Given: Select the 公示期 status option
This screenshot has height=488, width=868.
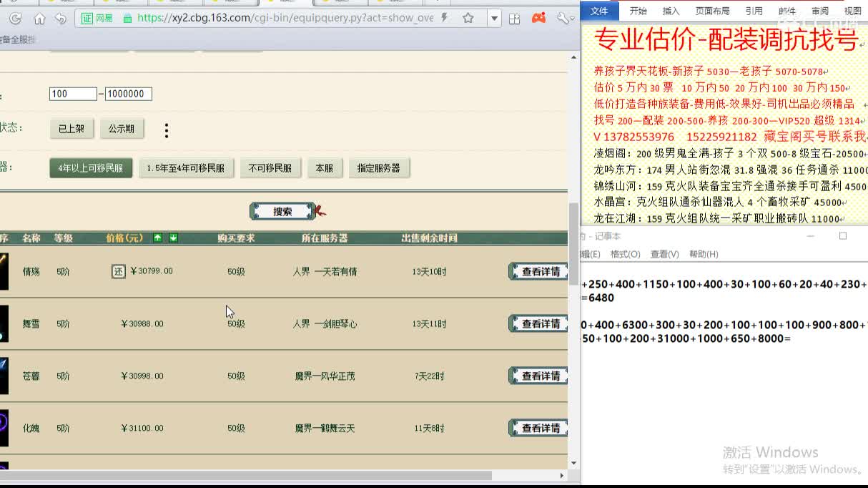Looking at the screenshot, I should tap(122, 129).
